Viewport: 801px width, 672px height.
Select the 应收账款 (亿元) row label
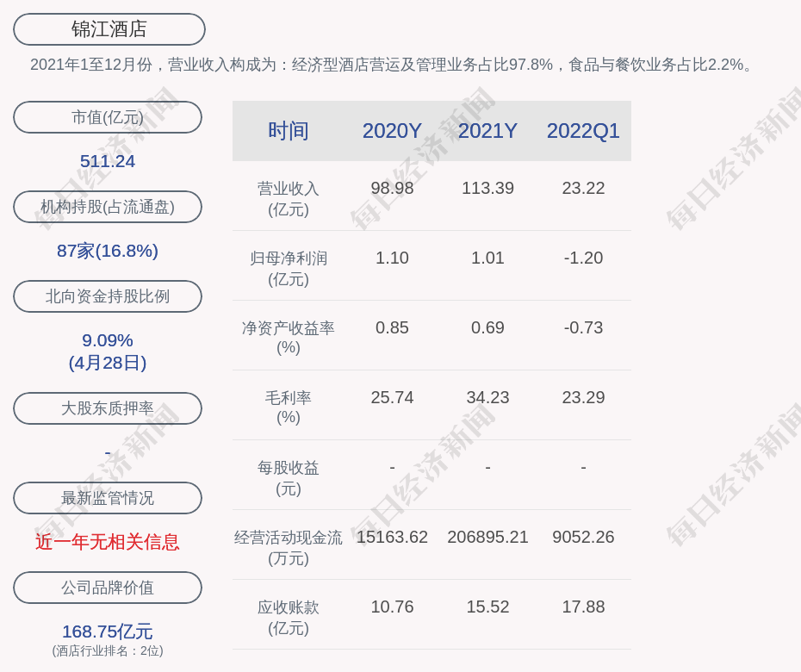click(289, 618)
